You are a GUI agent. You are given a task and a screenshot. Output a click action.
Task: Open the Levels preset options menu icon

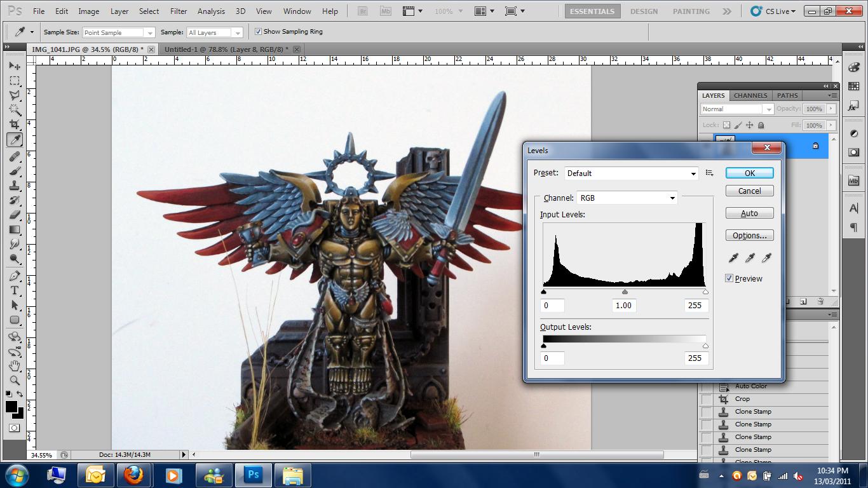709,173
